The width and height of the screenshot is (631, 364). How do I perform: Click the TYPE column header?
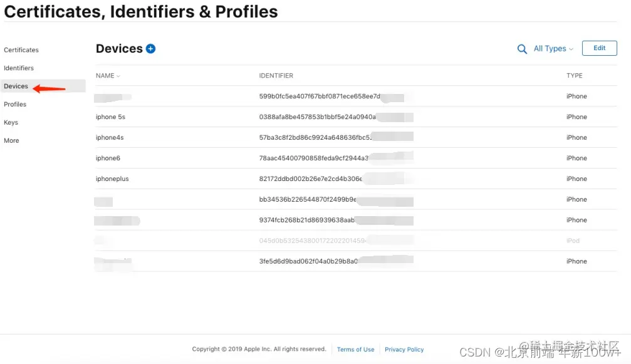coord(574,76)
